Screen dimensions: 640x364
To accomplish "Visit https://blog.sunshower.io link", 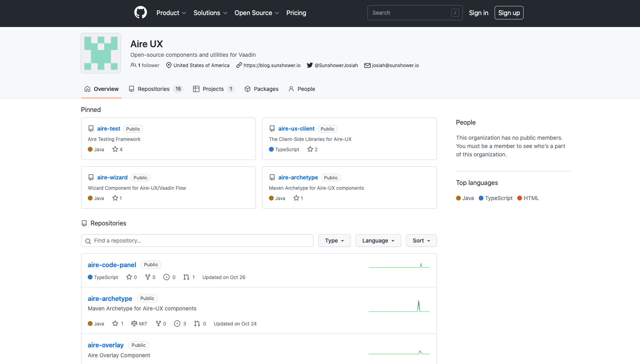I will pyautogui.click(x=272, y=65).
